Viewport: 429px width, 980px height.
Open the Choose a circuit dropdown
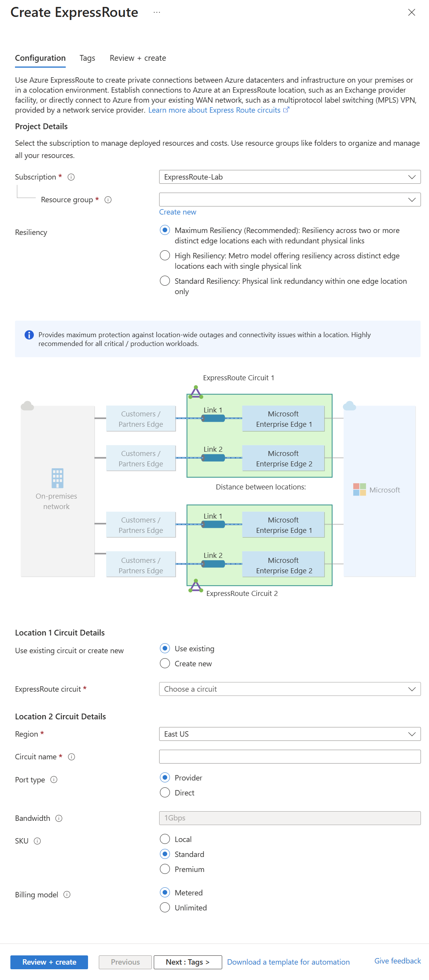(x=289, y=689)
